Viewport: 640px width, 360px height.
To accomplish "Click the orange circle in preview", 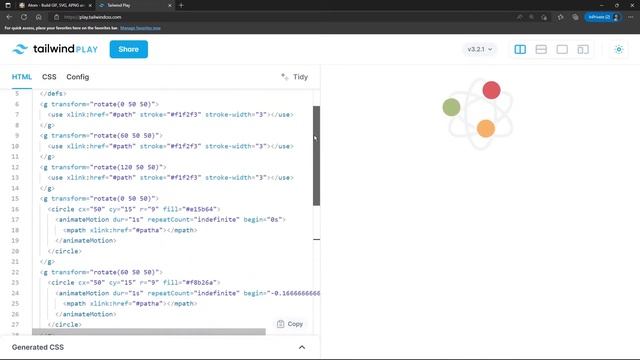I will coord(486,129).
